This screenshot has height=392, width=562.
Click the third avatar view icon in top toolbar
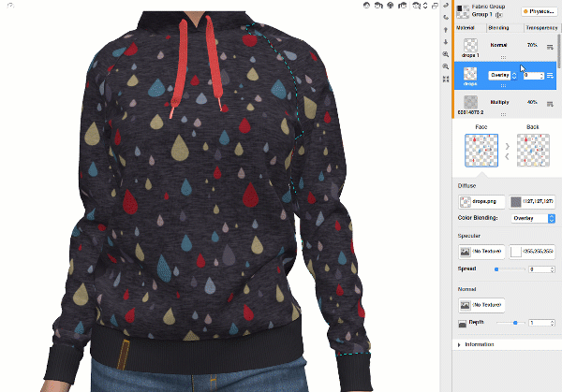click(391, 6)
